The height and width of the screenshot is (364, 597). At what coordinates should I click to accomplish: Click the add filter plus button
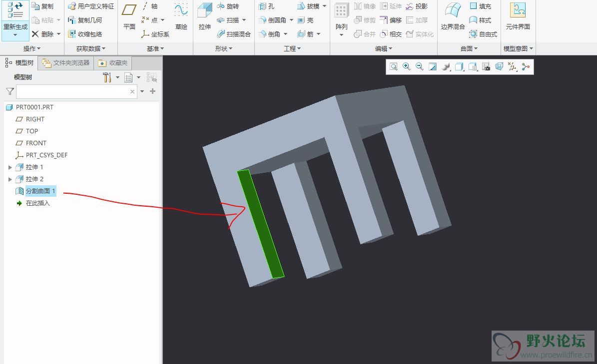(153, 91)
